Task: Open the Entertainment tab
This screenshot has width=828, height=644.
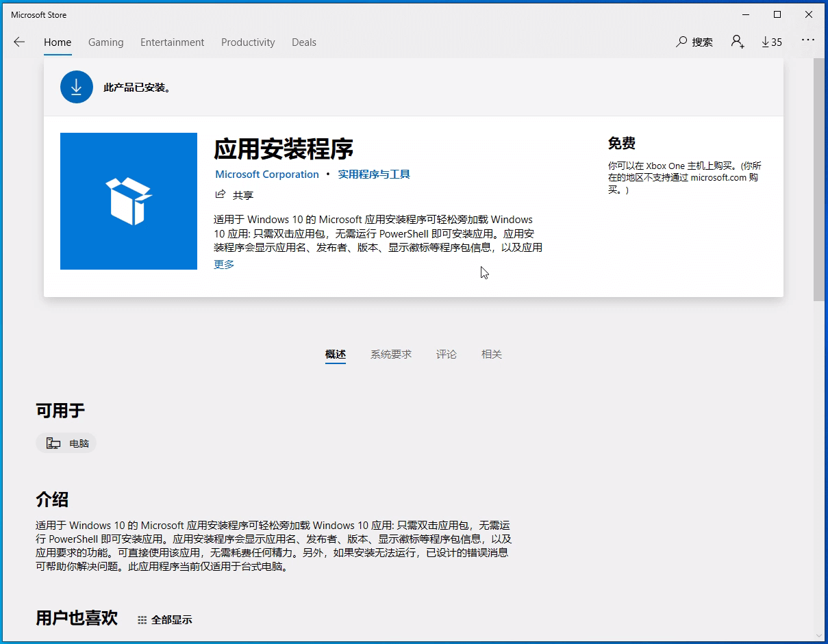Action: [x=173, y=42]
